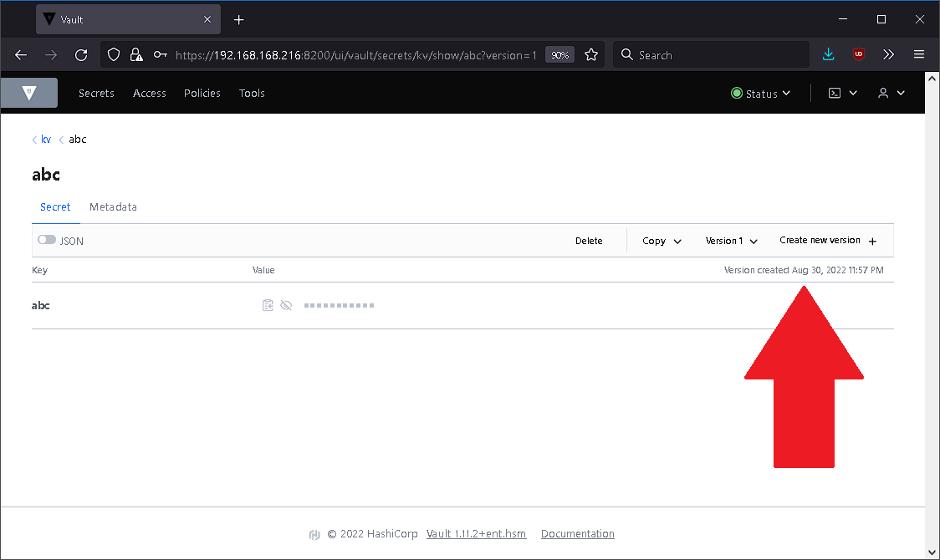940x560 pixels.
Task: Reveal the masked secret with the eye icon
Action: click(286, 305)
